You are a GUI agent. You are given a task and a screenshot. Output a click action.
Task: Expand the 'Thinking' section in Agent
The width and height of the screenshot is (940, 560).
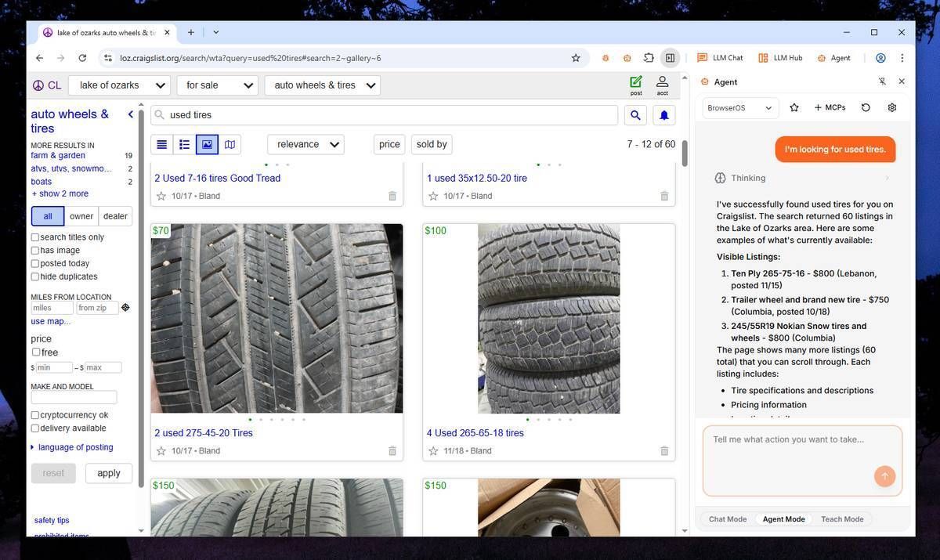pyautogui.click(x=804, y=178)
